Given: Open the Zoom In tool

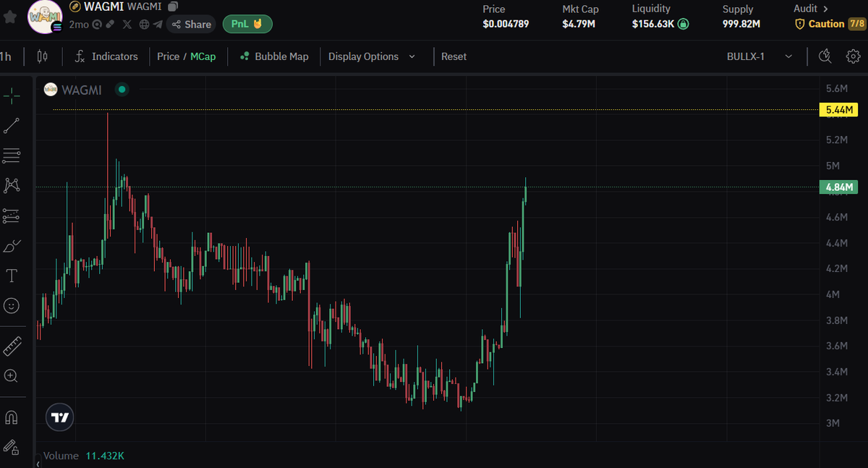Looking at the screenshot, I should 12,375.
